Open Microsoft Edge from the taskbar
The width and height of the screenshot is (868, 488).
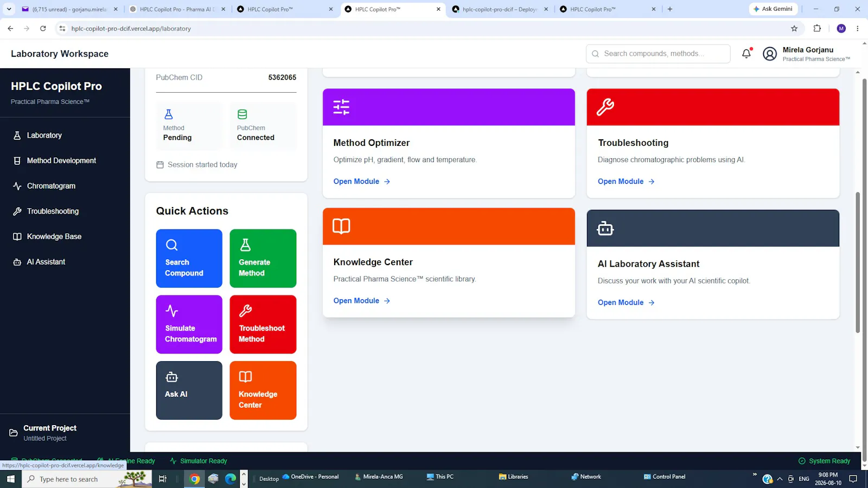tap(231, 479)
